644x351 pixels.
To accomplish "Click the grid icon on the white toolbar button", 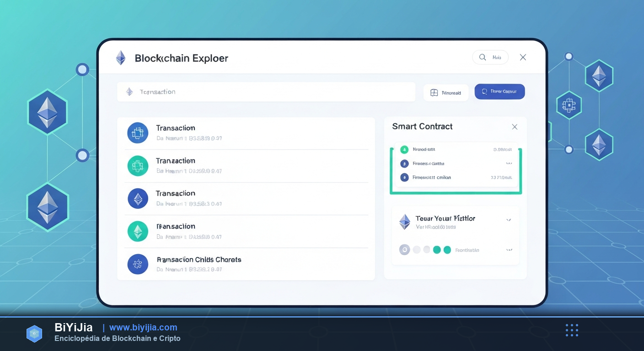I will pyautogui.click(x=434, y=92).
